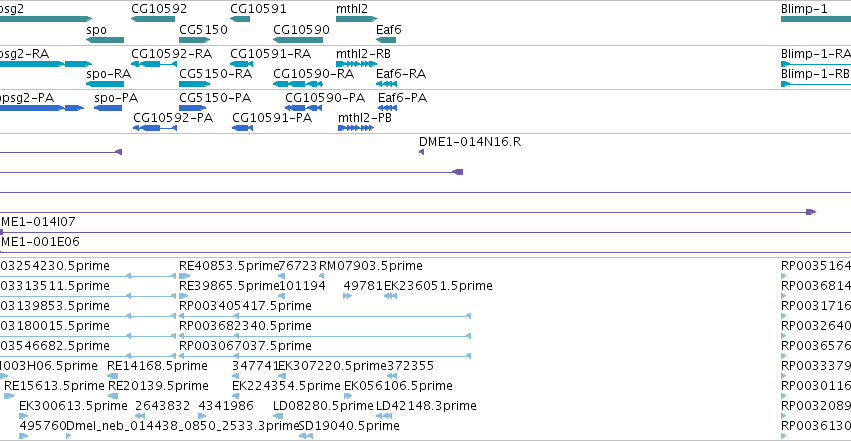
Task: Click the RP003405417.5prime EST label
Action: tap(245, 306)
